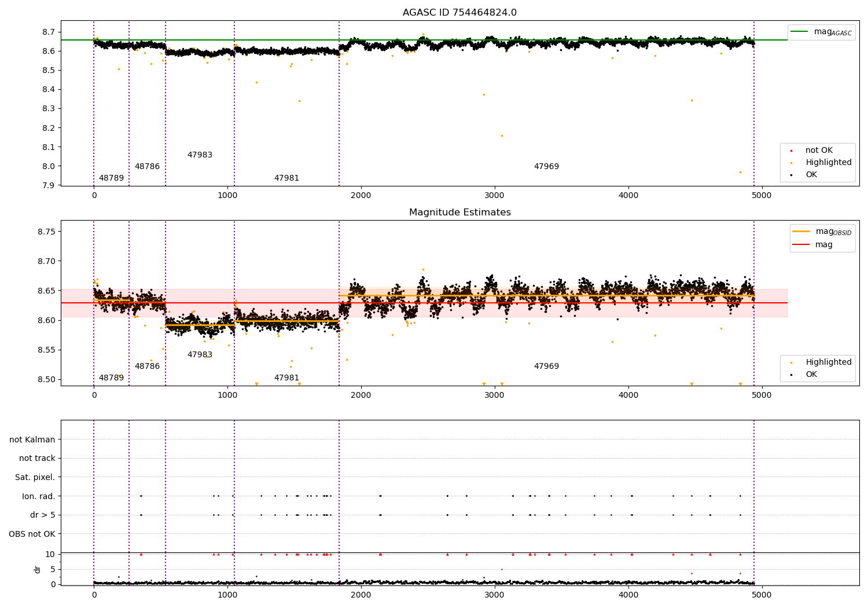Image resolution: width=868 pixels, height=608 pixels.
Task: Click the orange dot beside 'Highlighted' in the top legend
Action: point(791,163)
